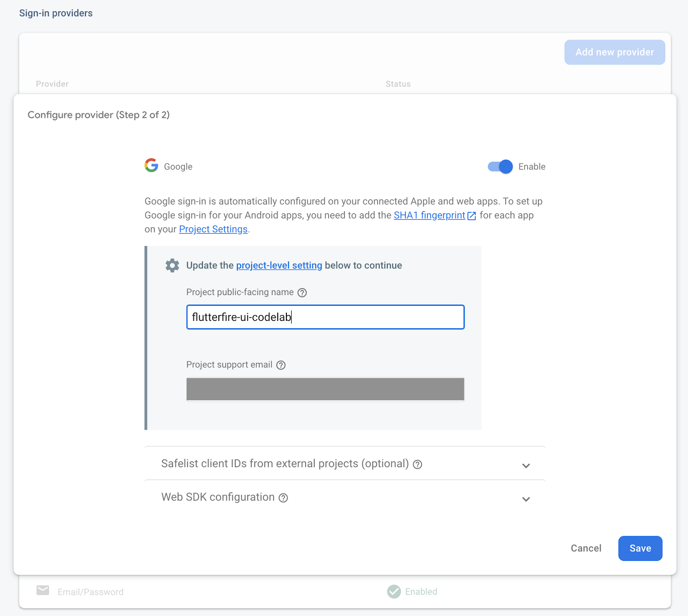This screenshot has height=616, width=688.
Task: Cancel the provider configuration
Action: click(586, 548)
